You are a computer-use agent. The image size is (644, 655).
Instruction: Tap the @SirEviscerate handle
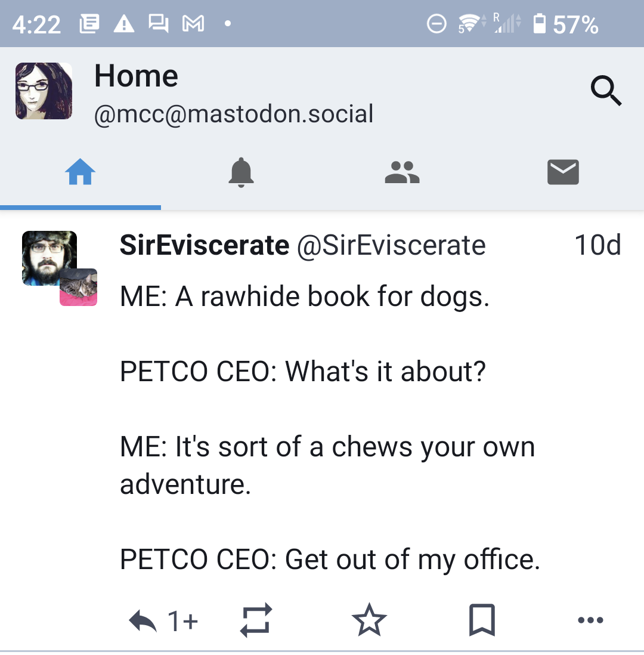[x=391, y=245]
